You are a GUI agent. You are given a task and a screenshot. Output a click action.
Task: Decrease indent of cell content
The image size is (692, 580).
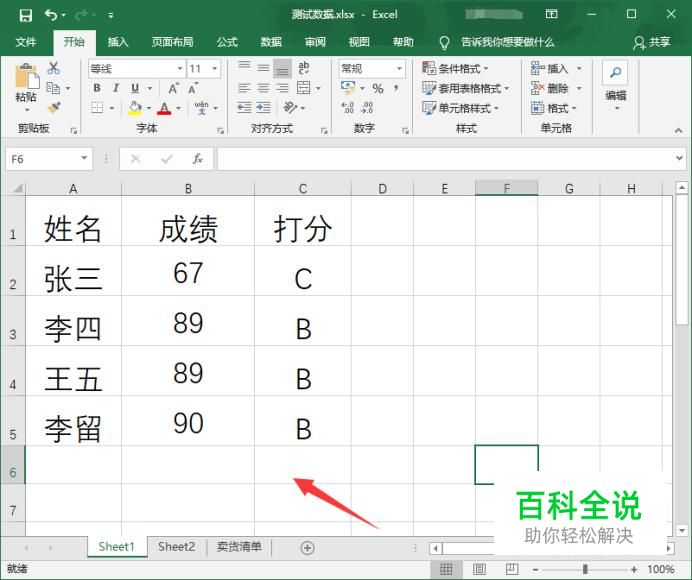(x=244, y=107)
